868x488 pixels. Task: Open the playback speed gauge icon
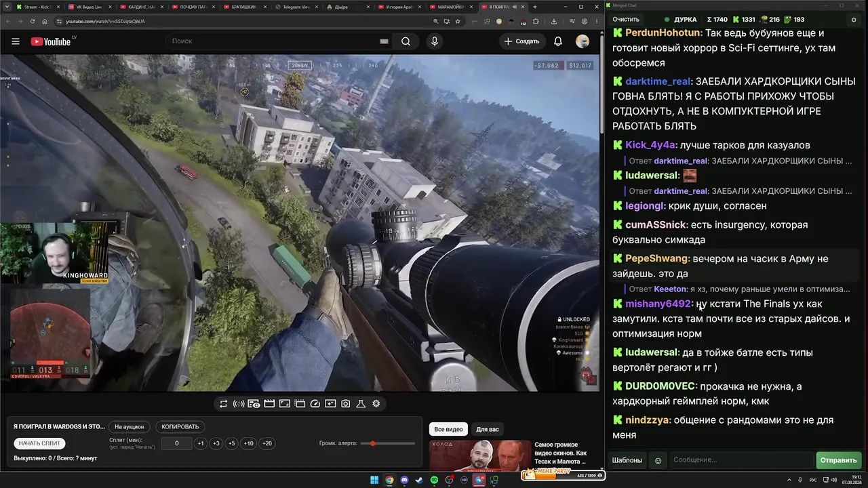315,404
